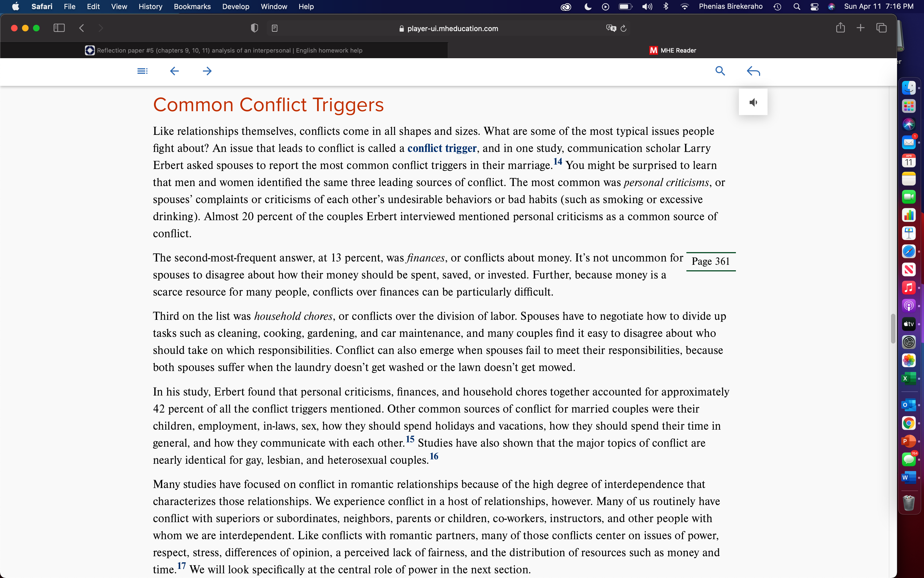Open Microsoft Excel from the dock
Screen dimensions: 924x578
pyautogui.click(x=909, y=378)
